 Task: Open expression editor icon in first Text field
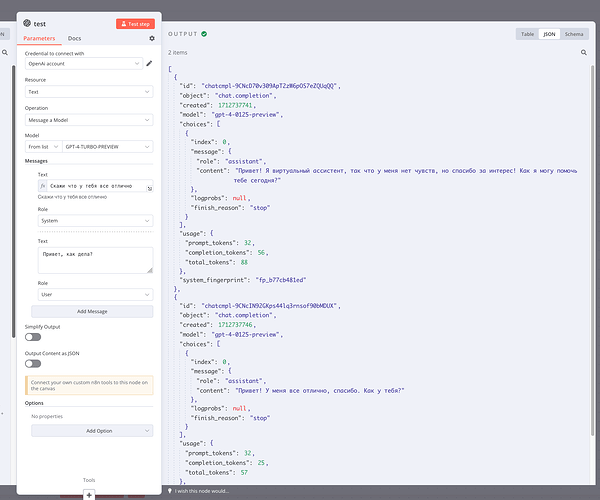150,188
